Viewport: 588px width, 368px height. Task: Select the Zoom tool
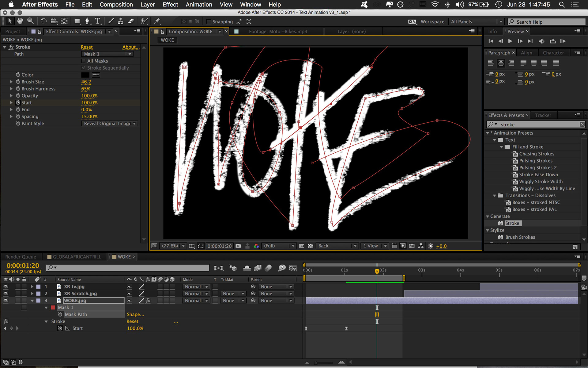click(30, 21)
